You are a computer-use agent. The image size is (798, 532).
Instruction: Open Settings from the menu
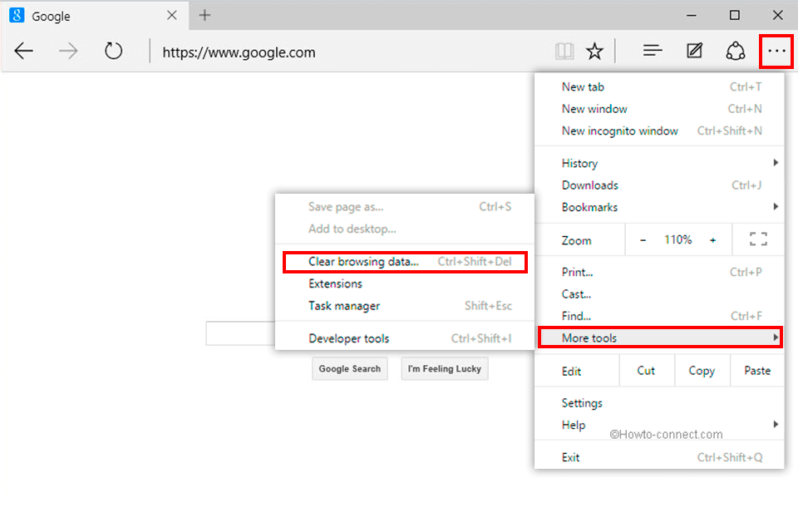point(659,402)
